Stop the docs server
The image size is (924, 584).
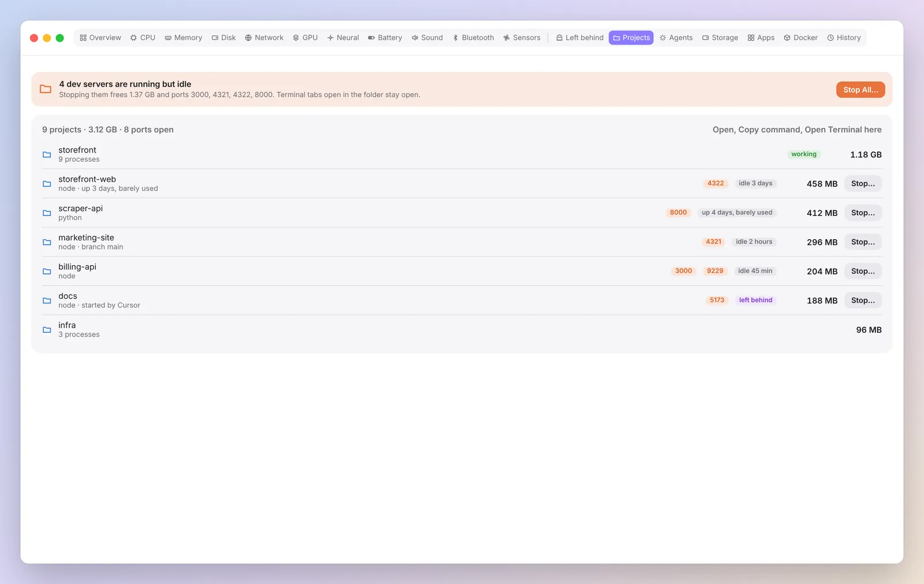(863, 300)
